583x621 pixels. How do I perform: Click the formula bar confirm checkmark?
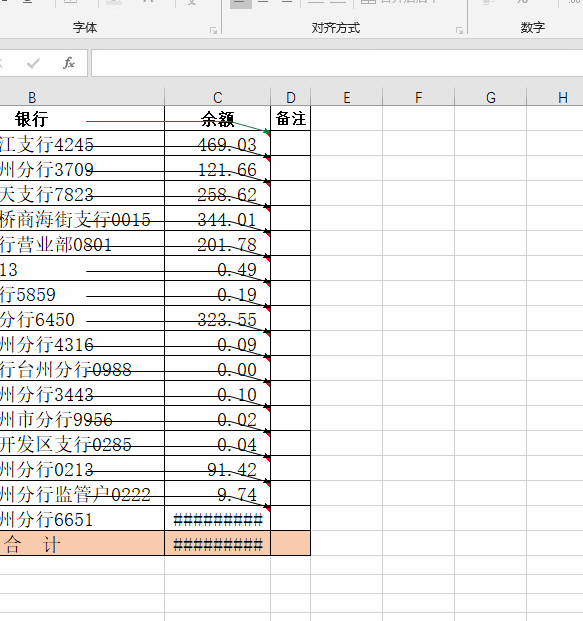[x=33, y=63]
